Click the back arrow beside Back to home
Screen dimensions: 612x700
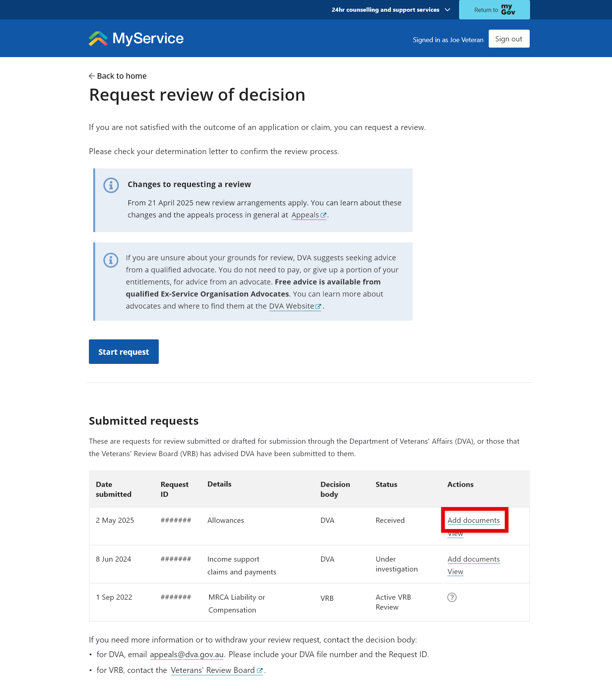point(91,76)
